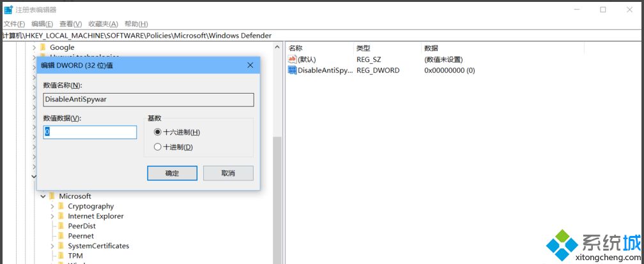
Task: Click the Internet Explorer folder icon
Action: click(61, 216)
